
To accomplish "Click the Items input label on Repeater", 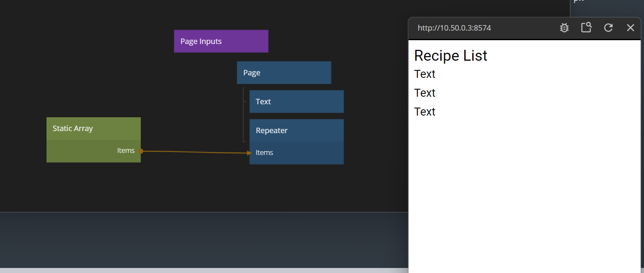I will [264, 153].
